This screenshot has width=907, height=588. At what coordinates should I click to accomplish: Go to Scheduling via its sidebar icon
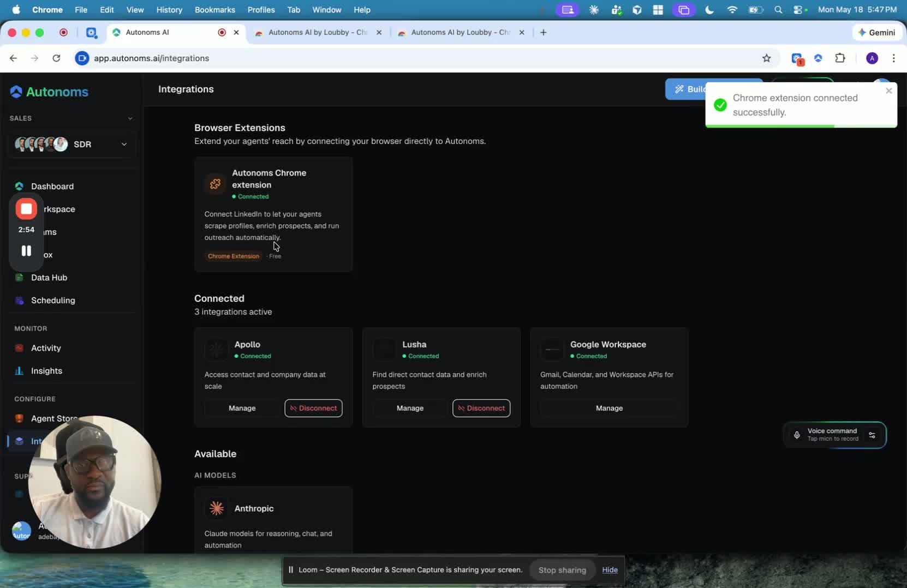(x=19, y=301)
